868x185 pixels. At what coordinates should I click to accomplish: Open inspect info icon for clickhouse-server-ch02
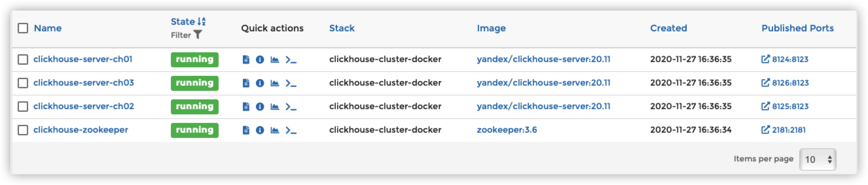click(260, 107)
